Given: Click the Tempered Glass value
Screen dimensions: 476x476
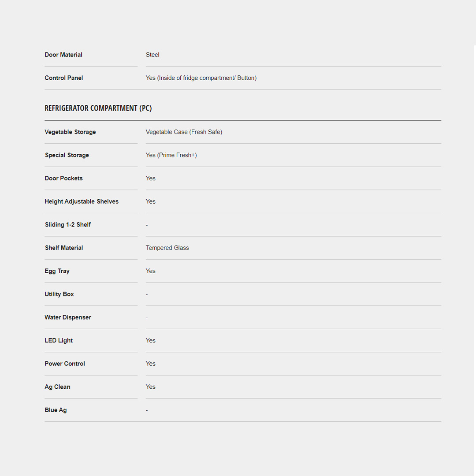Looking at the screenshot, I should (x=167, y=248).
